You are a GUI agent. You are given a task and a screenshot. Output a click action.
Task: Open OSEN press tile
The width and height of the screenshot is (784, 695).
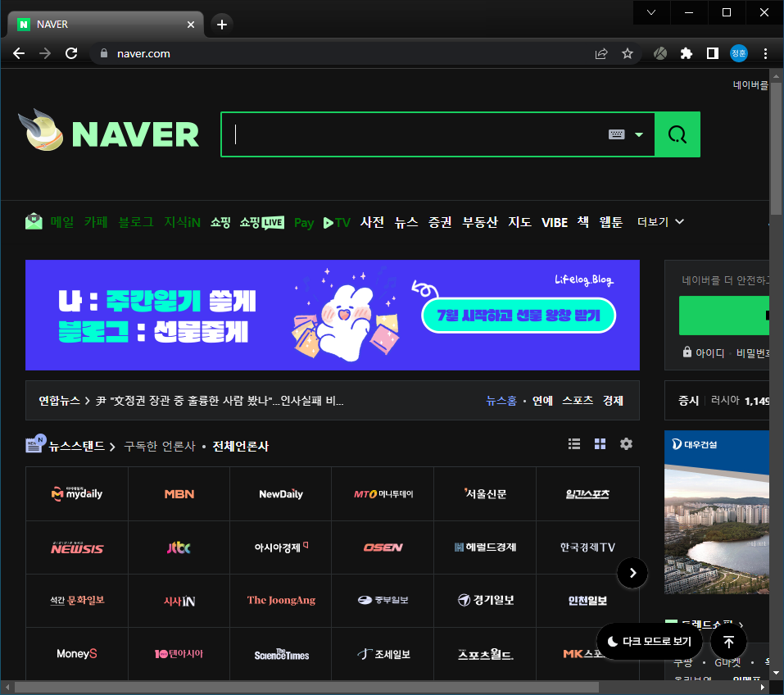tap(383, 547)
